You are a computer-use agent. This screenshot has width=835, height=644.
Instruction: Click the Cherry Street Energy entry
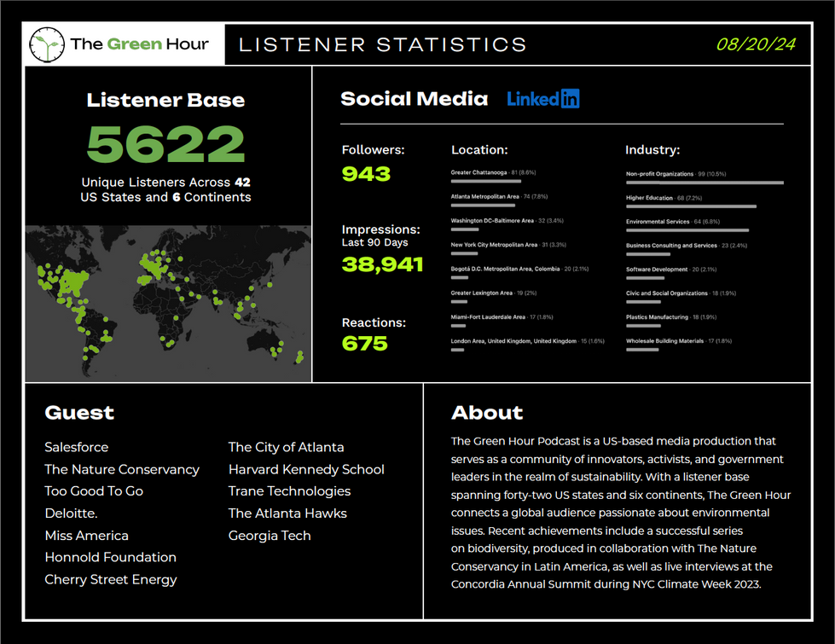(x=111, y=579)
